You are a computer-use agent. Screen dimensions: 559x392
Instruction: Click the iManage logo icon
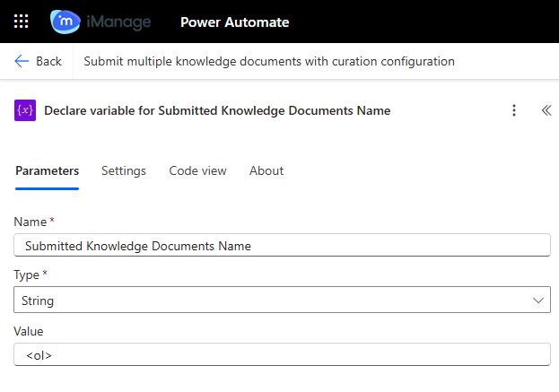click(x=66, y=22)
